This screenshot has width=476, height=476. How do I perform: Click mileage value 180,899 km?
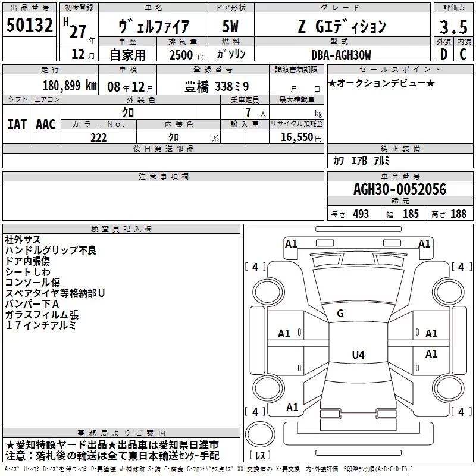click(70, 86)
